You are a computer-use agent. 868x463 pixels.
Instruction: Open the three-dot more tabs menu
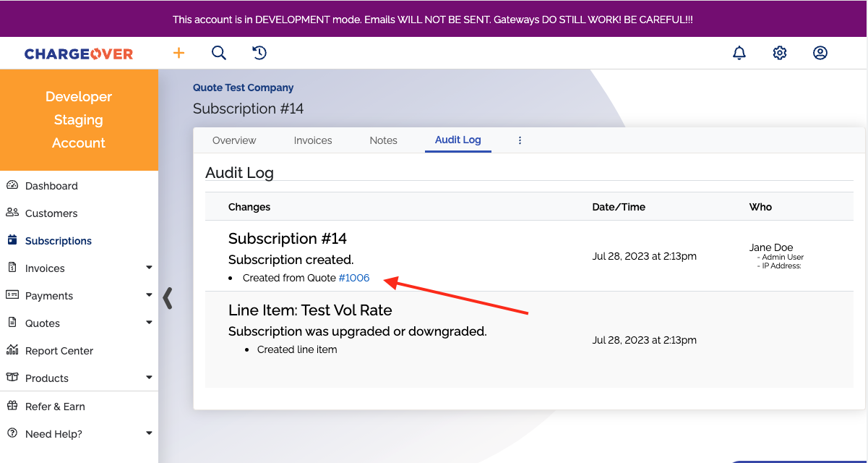tap(520, 140)
